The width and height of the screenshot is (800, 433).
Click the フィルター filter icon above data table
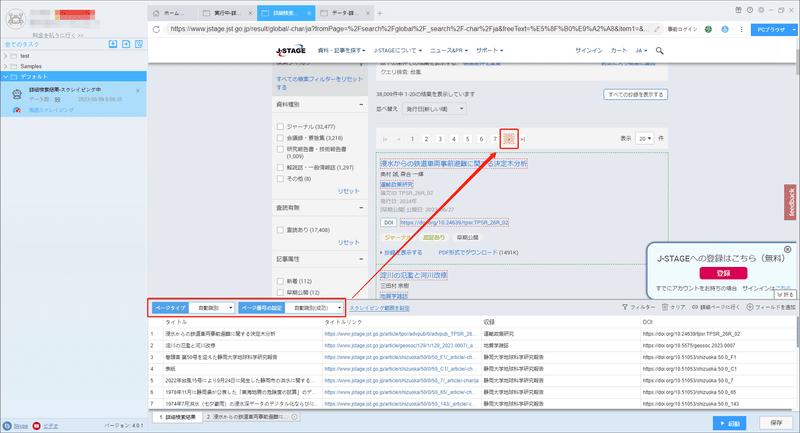coord(624,307)
